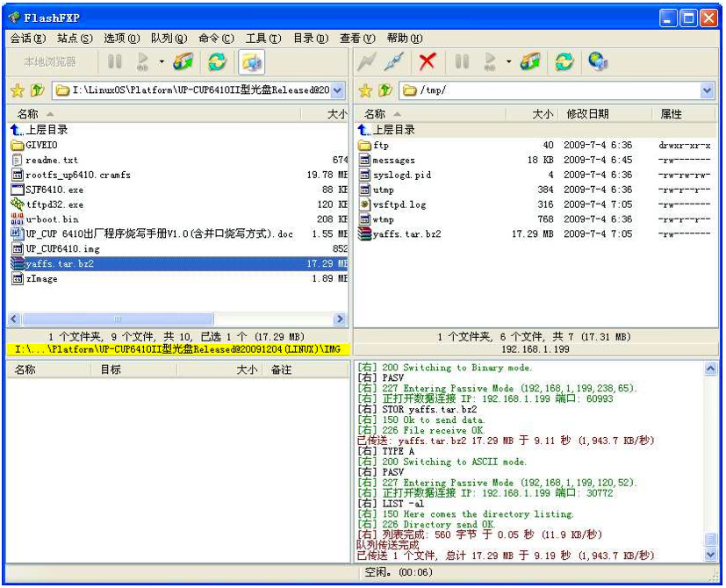The height and width of the screenshot is (588, 726).
Task: Abort with the red X icon
Action: pyautogui.click(x=427, y=61)
